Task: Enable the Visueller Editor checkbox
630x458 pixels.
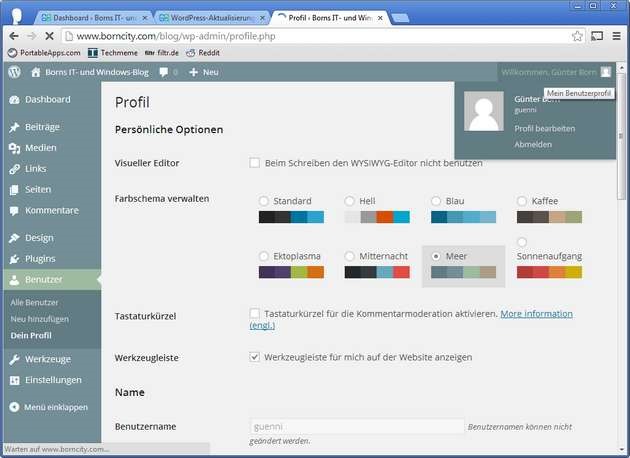Action: pyautogui.click(x=255, y=163)
